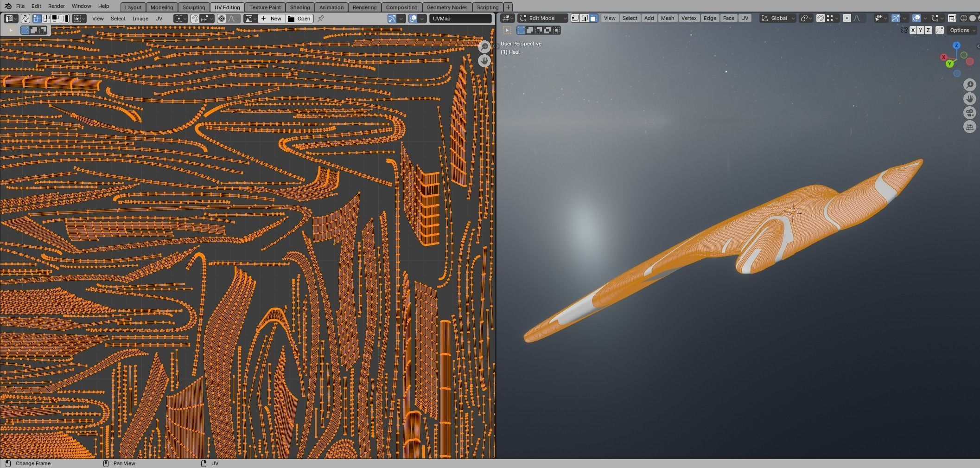This screenshot has width=980, height=468.
Task: Expand UV editor overlays popover arrow
Action: [x=422, y=19]
